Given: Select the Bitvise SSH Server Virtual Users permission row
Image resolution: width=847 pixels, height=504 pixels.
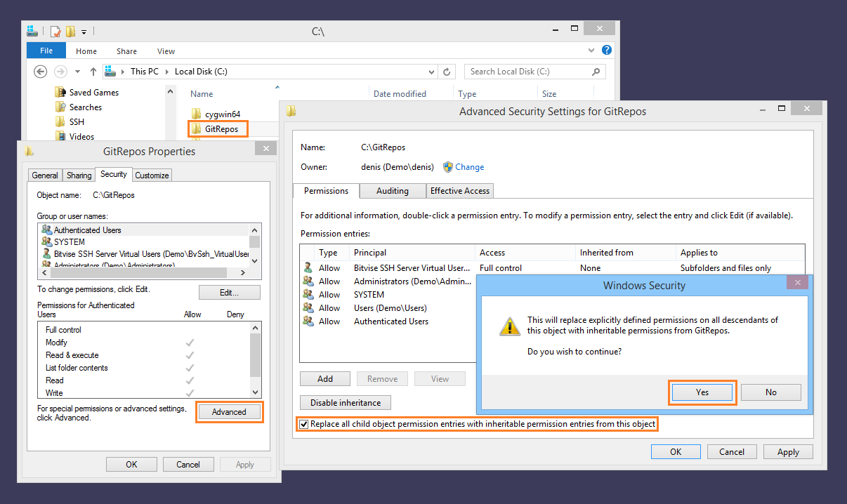Looking at the screenshot, I should click(x=552, y=267).
